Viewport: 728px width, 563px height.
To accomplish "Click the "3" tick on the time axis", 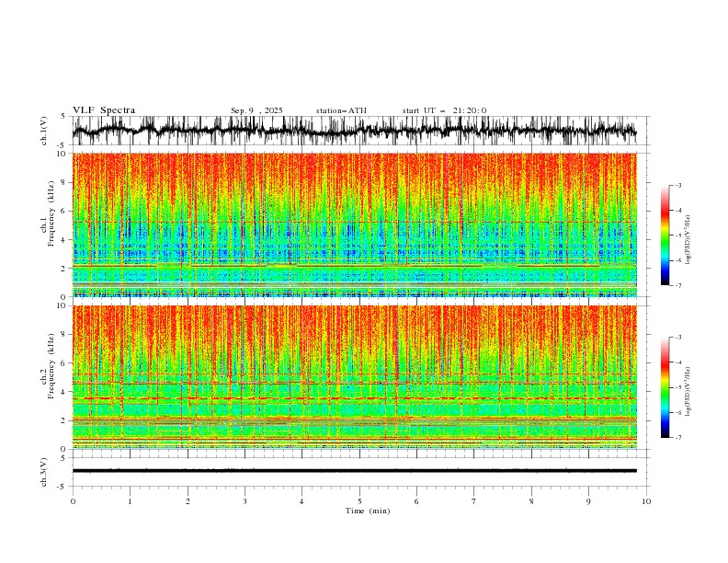I will 245,501.
